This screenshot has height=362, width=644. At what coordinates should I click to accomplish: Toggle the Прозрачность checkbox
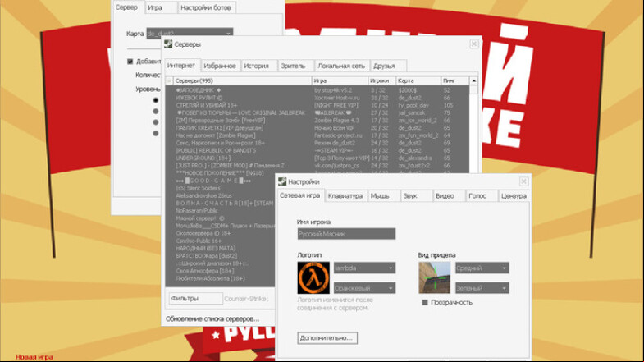click(x=425, y=302)
